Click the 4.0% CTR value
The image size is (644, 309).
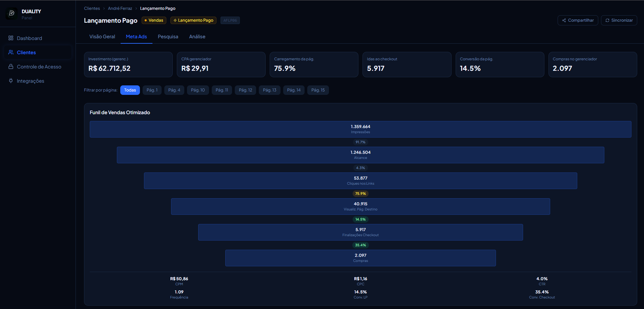pyautogui.click(x=542, y=279)
